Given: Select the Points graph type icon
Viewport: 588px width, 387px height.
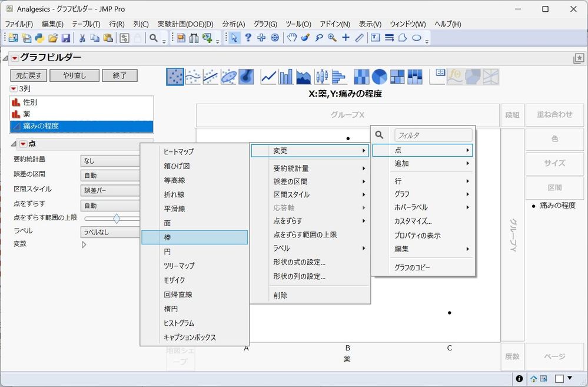Looking at the screenshot, I should coord(175,77).
